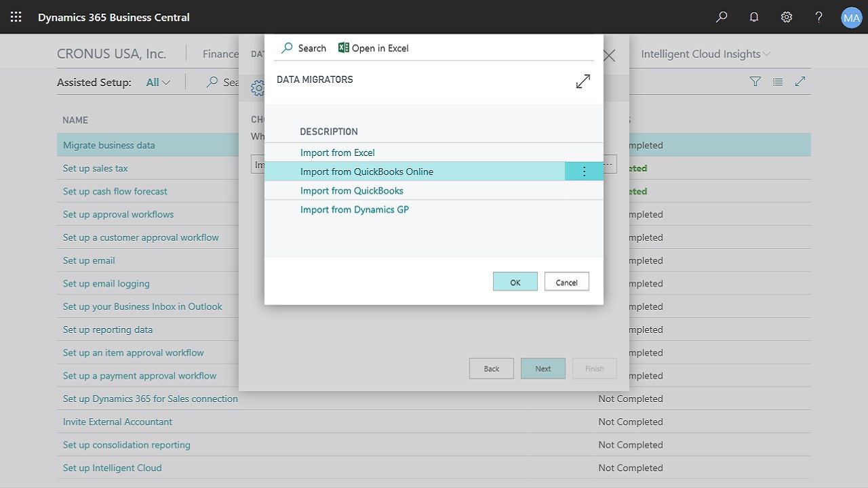The image size is (868, 488).
Task: Click the list view icon on Assisted Setup page
Action: click(x=778, y=81)
